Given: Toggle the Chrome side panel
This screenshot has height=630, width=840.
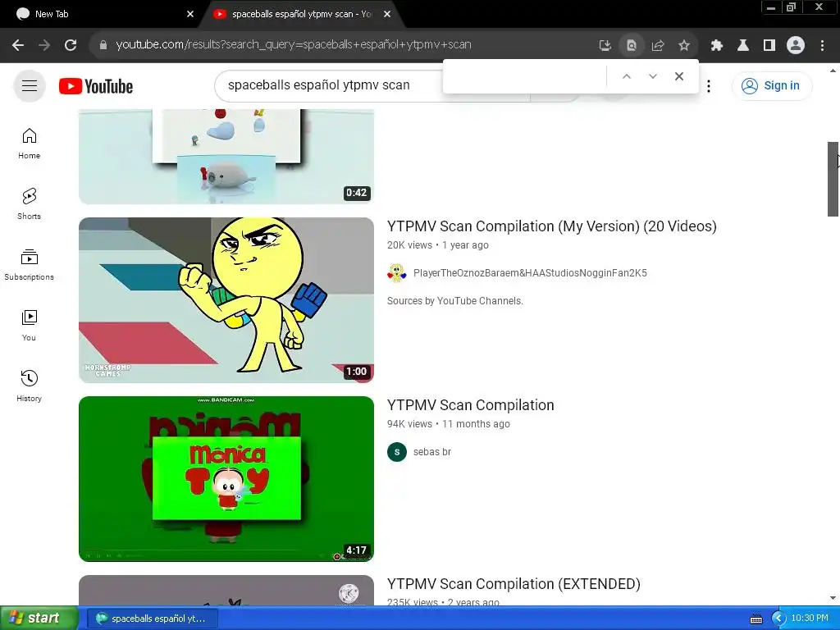Looking at the screenshot, I should [x=769, y=46].
